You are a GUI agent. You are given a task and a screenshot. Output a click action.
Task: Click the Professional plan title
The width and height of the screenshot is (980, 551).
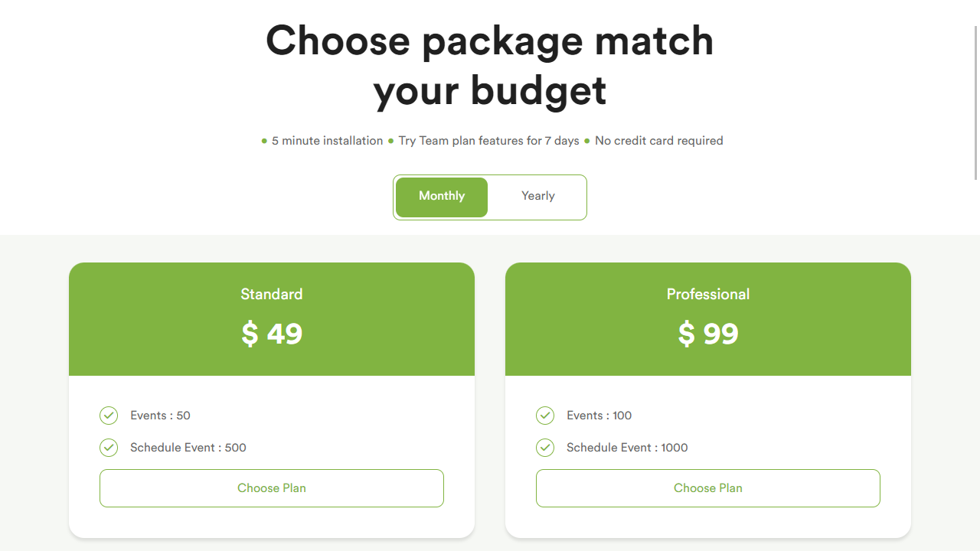708,295
